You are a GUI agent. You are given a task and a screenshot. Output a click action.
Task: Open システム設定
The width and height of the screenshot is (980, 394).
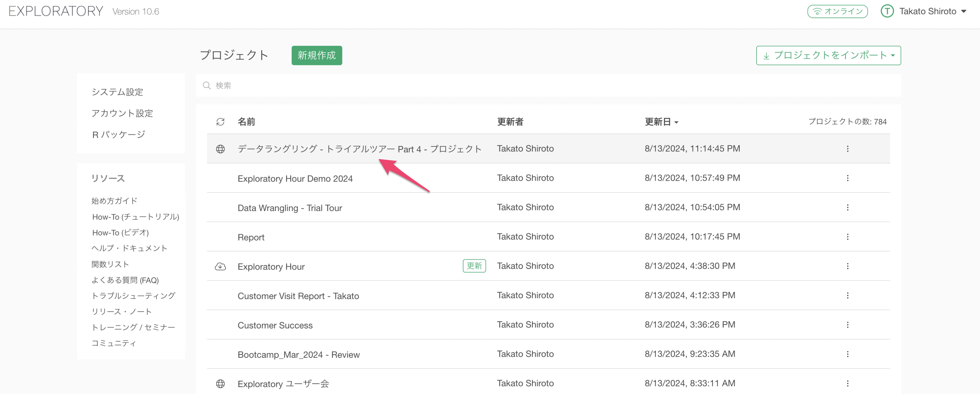[x=117, y=92]
